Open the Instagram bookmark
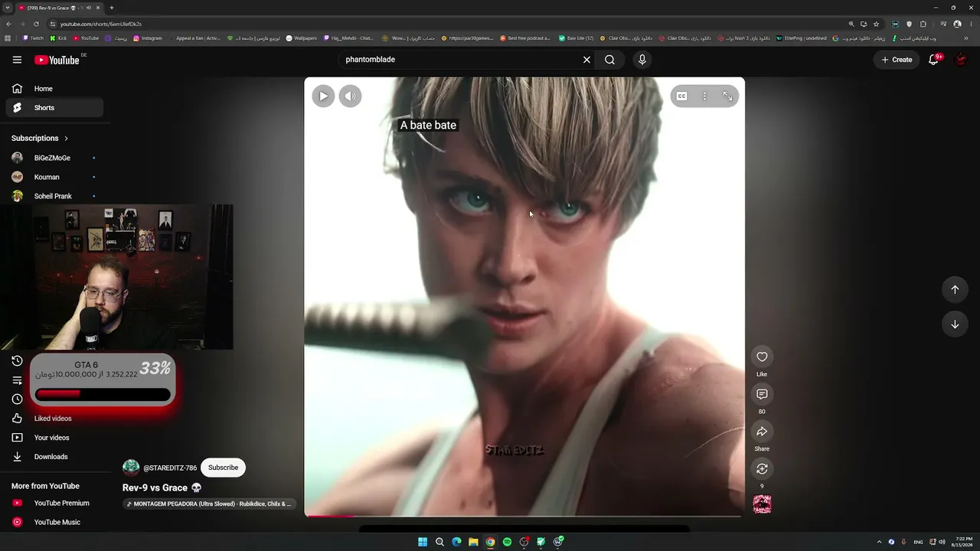 [x=148, y=38]
